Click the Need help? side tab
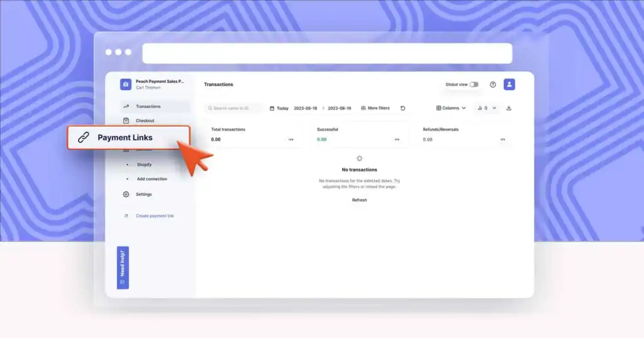This screenshot has width=644, height=338. click(x=123, y=267)
